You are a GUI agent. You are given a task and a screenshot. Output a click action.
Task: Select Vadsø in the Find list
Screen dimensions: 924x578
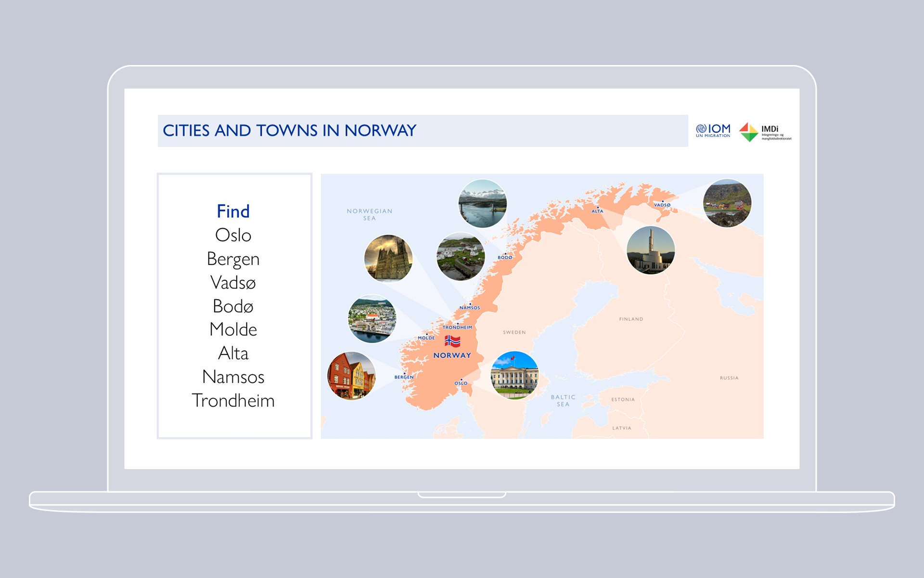click(x=233, y=282)
